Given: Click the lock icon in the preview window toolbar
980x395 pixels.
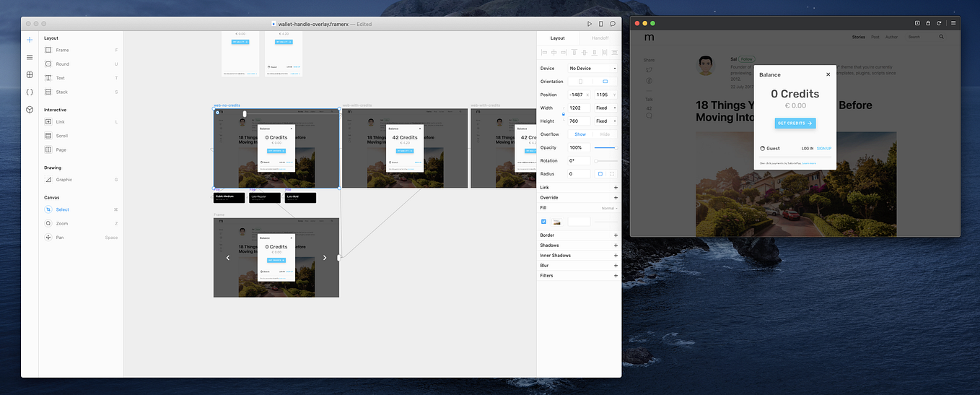Looking at the screenshot, I should click(928, 23).
